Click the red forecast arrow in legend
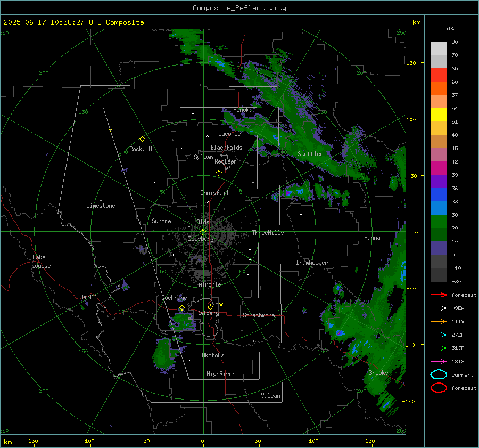The image size is (479, 448). pos(439,295)
